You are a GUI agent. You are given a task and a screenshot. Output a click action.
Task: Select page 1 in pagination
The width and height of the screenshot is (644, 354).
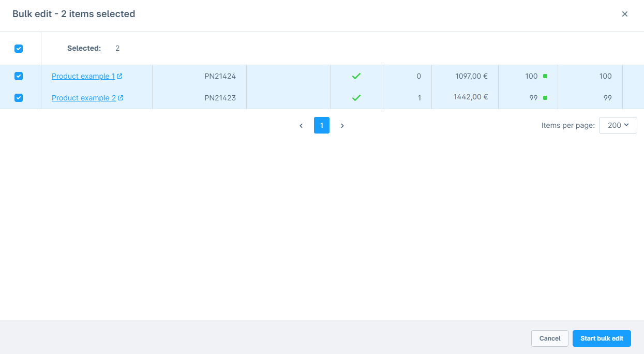pos(321,125)
